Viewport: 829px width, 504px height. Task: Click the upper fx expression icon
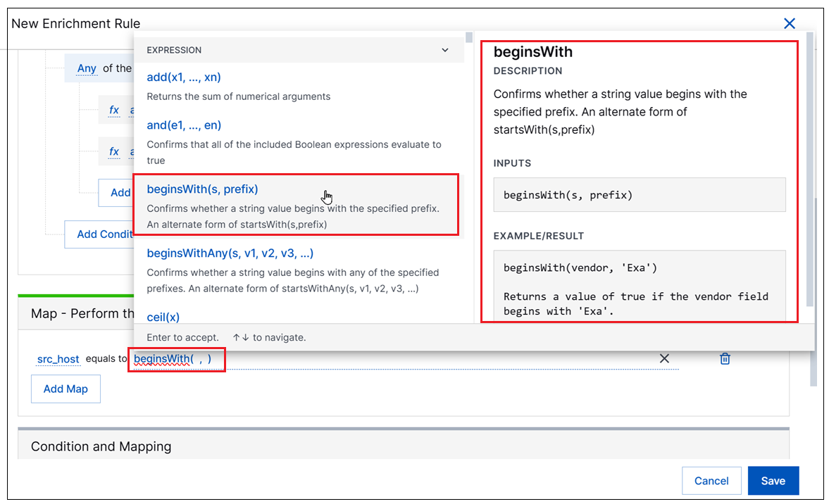(114, 110)
